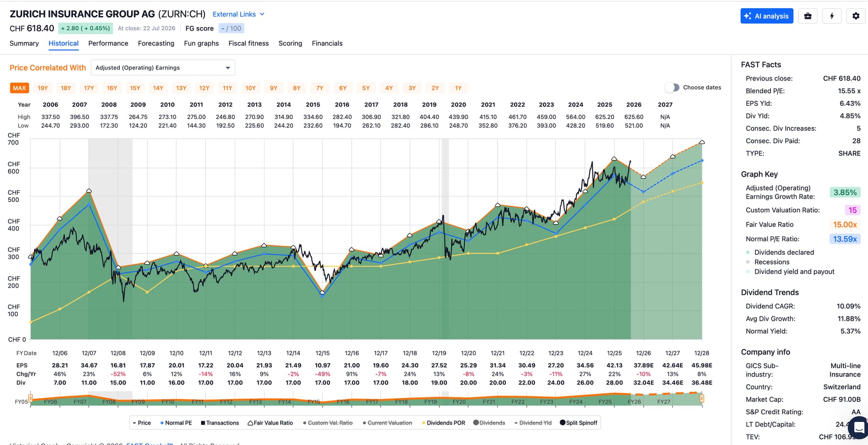The width and height of the screenshot is (868, 445).
Task: Click the + 2.80 (+ 0.45%) price change badge
Action: 85,28
